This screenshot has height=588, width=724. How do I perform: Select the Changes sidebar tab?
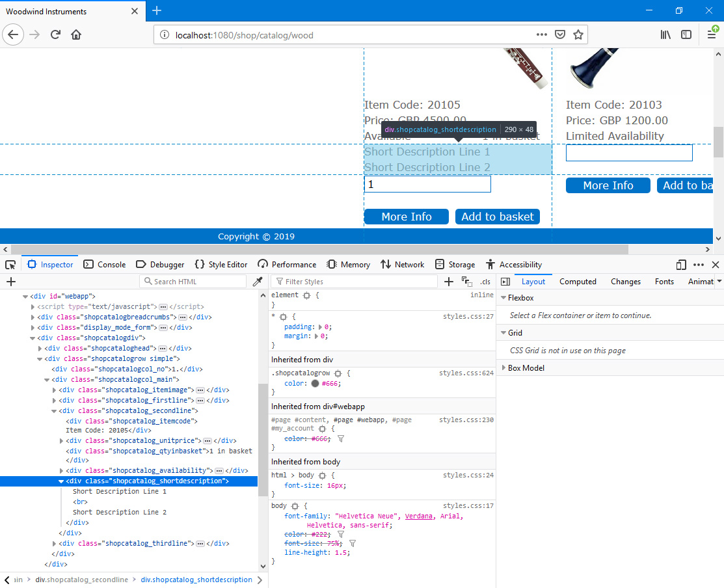click(626, 282)
